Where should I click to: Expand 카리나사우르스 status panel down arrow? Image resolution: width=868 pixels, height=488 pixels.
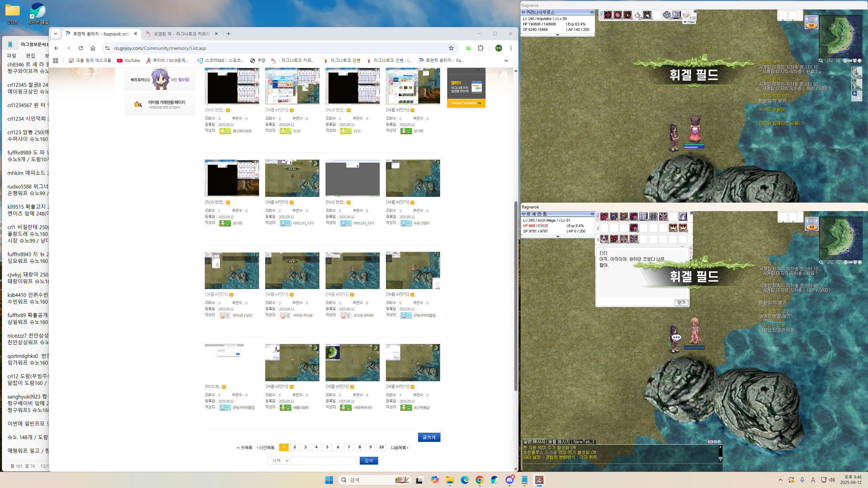click(557, 35)
